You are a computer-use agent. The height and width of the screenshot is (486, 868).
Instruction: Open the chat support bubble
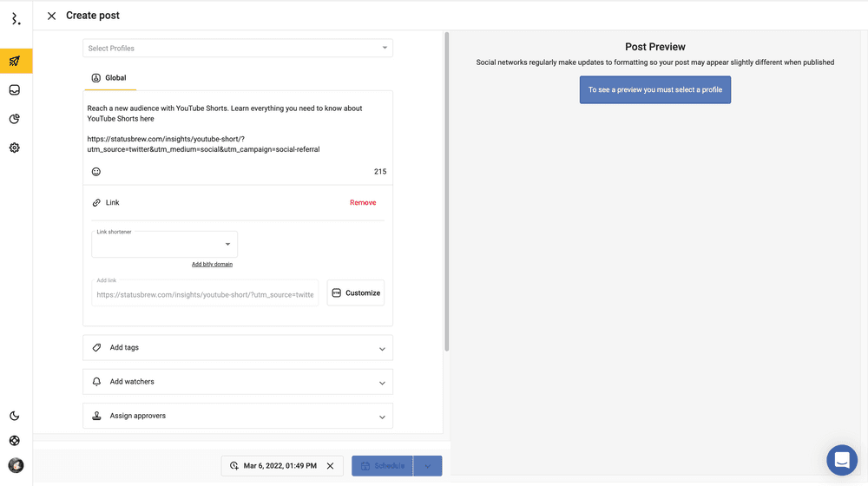click(841, 461)
